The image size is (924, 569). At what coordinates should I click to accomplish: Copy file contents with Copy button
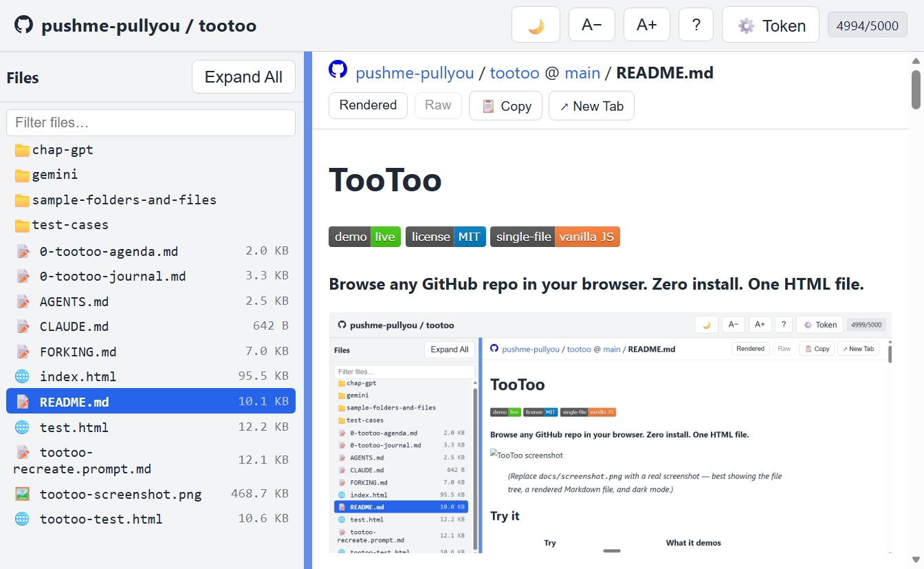[505, 106]
